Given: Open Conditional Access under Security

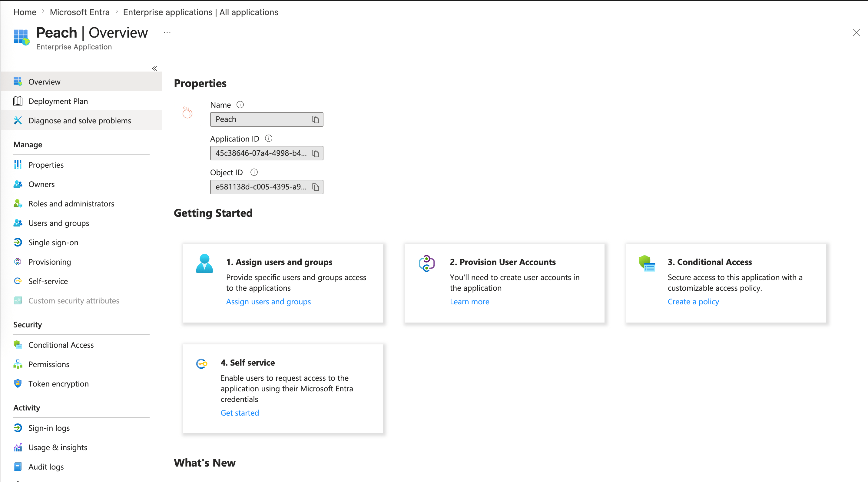Looking at the screenshot, I should 81,345.
